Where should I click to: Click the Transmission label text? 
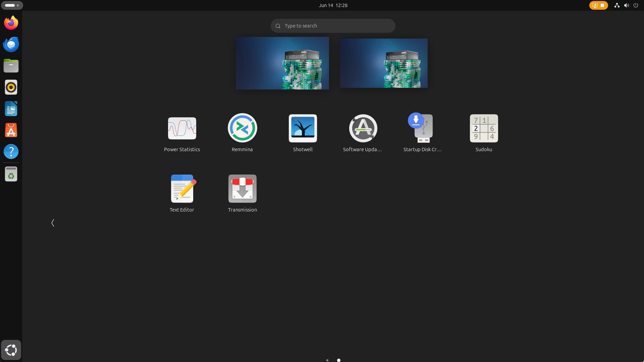242,210
